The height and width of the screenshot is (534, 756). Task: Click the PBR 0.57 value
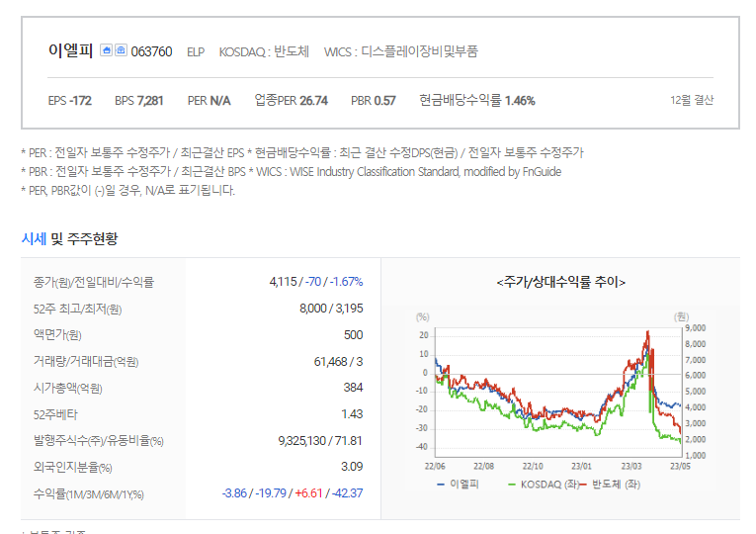[374, 100]
